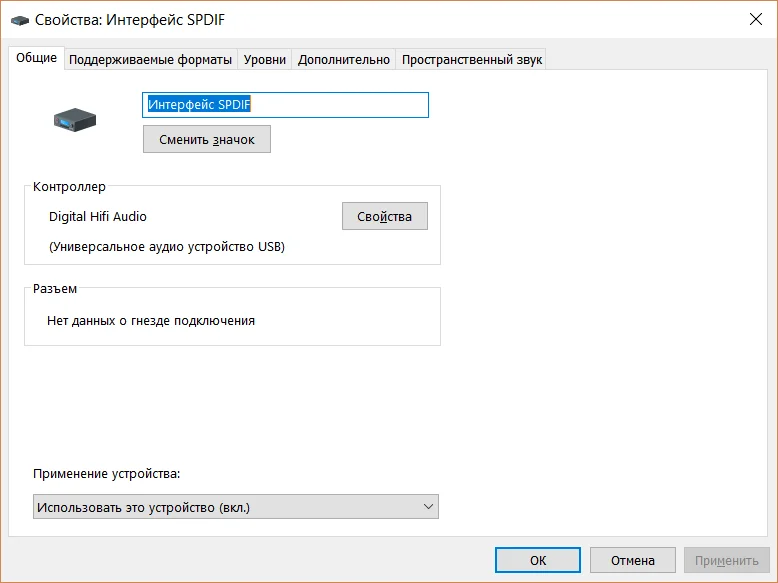Image resolution: width=778 pixels, height=583 pixels.
Task: Go to the Уровни tab
Action: point(264,60)
